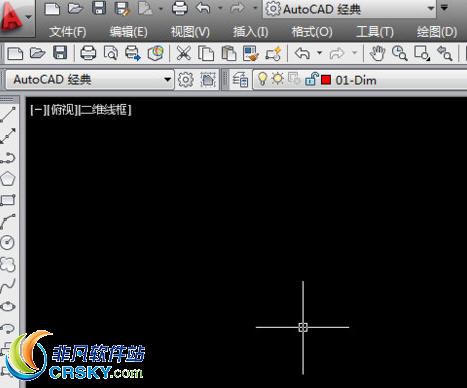Click the printer icon in the quick access toolbar
Viewport: 467px width, 388px height.
pyautogui.click(x=179, y=8)
